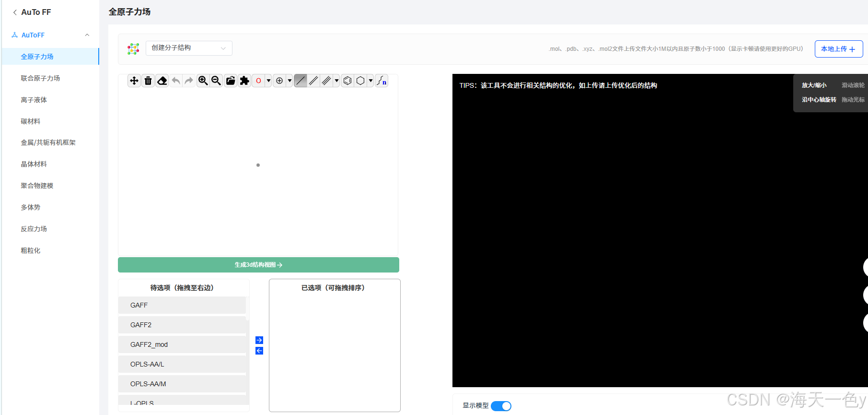Open 全原子力场 in the sidebar
This screenshot has height=415, width=868.
tap(50, 57)
